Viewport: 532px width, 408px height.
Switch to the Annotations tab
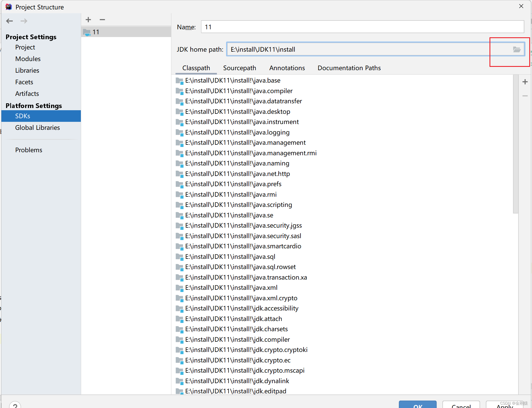pyautogui.click(x=287, y=68)
